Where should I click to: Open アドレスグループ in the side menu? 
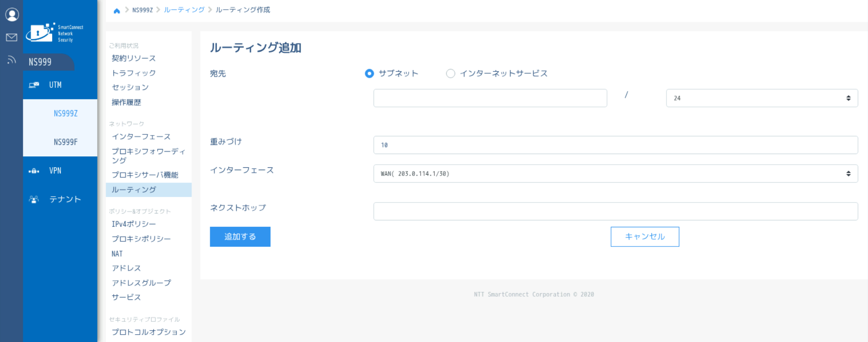pos(141,283)
